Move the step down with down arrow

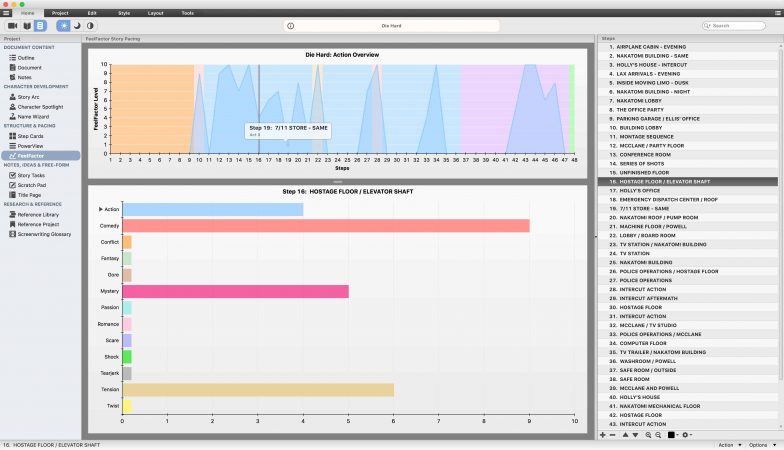[636, 435]
